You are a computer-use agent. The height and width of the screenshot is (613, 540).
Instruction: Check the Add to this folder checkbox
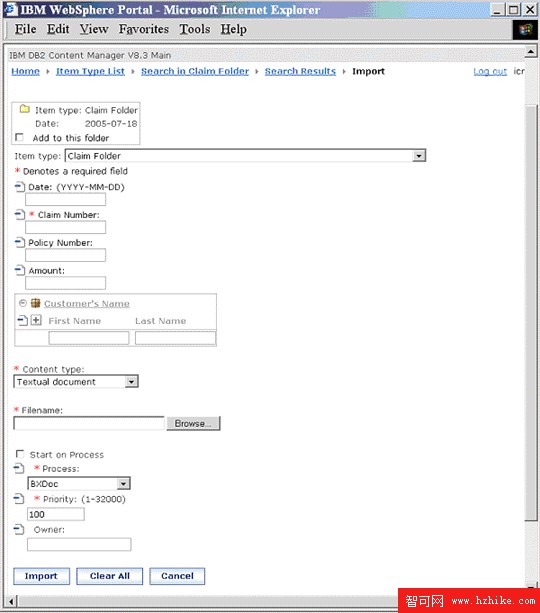point(19,137)
